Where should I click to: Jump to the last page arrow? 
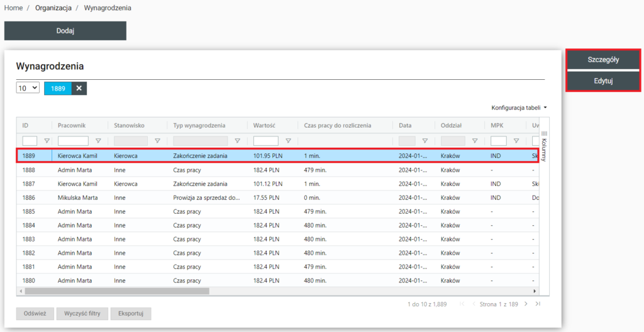tap(538, 304)
